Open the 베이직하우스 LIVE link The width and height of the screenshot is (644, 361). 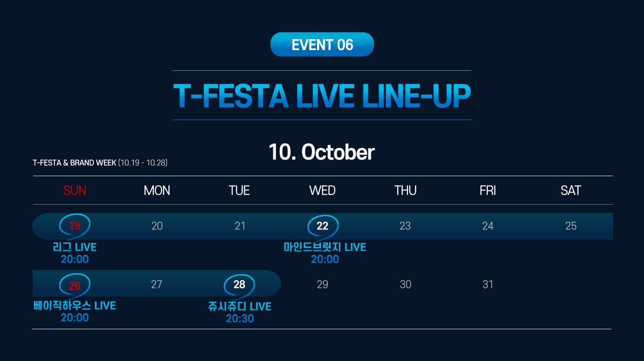pos(75,306)
